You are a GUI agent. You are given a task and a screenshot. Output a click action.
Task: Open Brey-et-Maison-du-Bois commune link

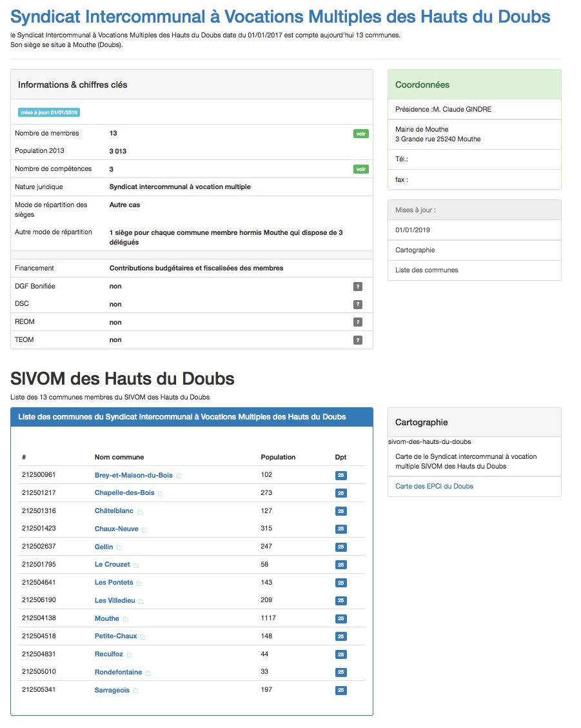133,476
